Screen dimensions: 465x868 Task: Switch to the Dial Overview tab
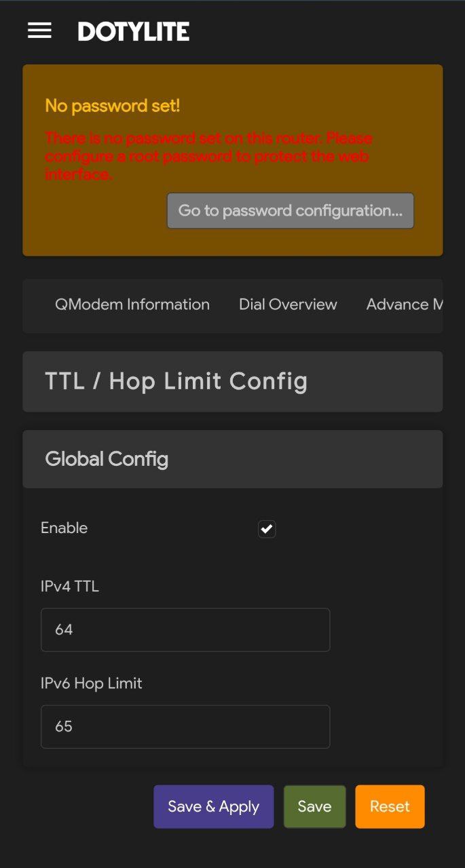(x=288, y=304)
